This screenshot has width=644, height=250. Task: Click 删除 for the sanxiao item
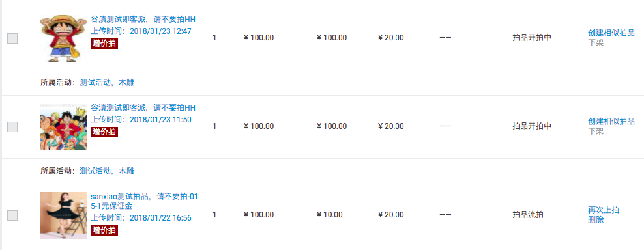click(596, 220)
